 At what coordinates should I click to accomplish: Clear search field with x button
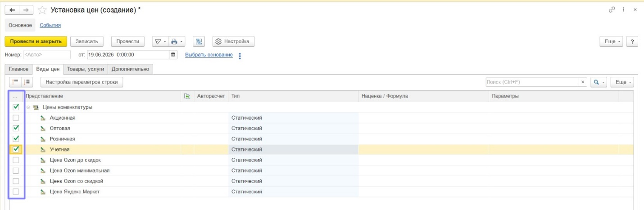583,82
